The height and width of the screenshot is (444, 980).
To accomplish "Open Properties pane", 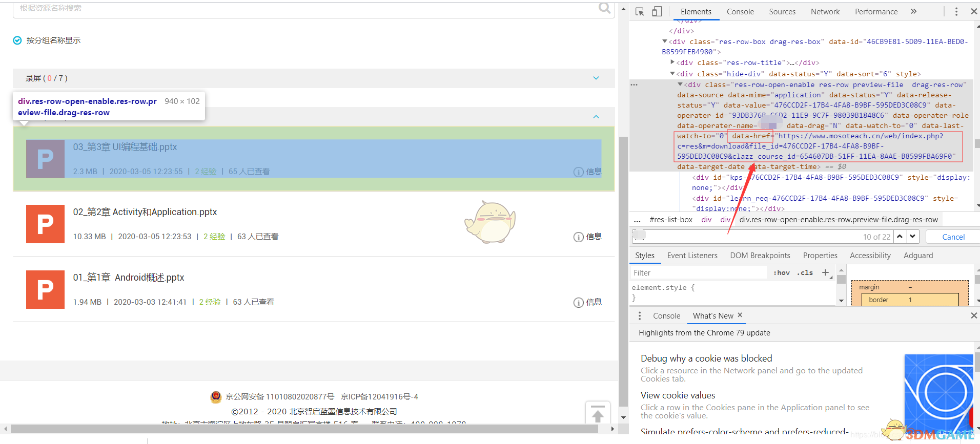I will coord(820,256).
